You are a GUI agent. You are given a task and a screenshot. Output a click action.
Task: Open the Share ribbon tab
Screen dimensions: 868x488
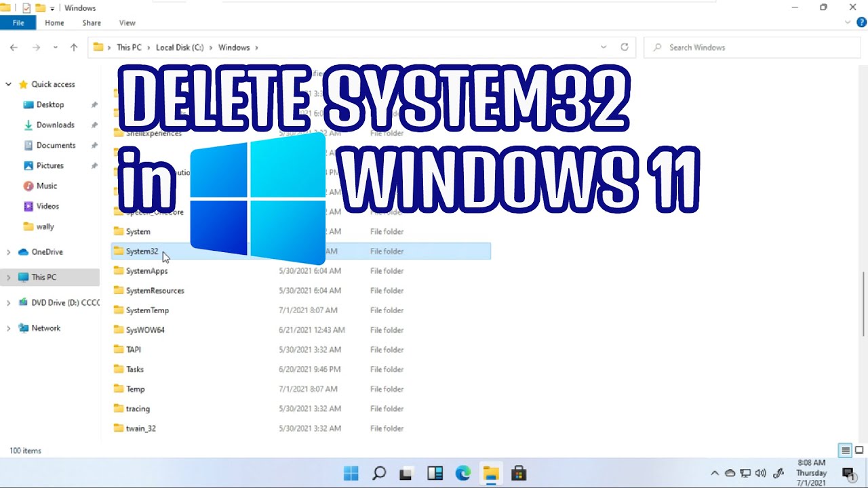[x=92, y=22]
